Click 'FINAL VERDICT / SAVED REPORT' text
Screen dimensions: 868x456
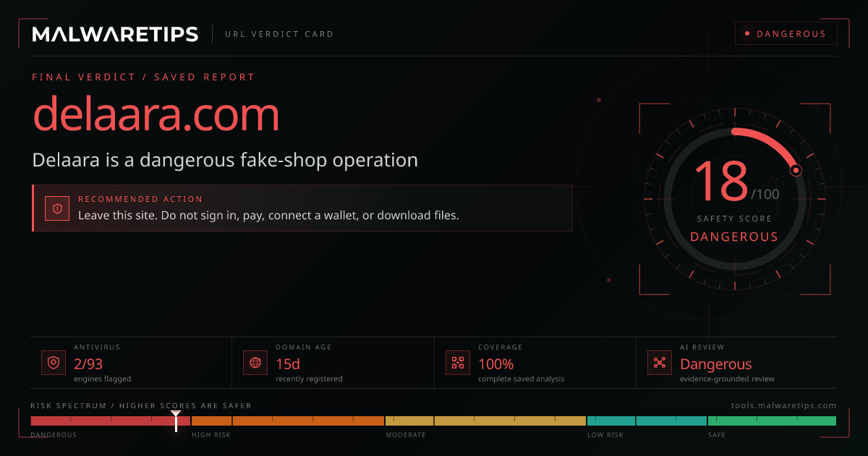pyautogui.click(x=143, y=77)
